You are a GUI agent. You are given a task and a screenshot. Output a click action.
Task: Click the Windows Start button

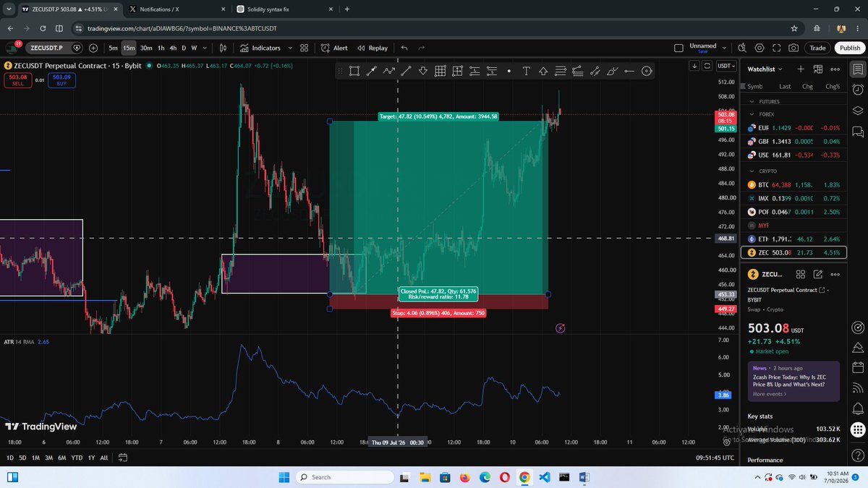click(283, 477)
